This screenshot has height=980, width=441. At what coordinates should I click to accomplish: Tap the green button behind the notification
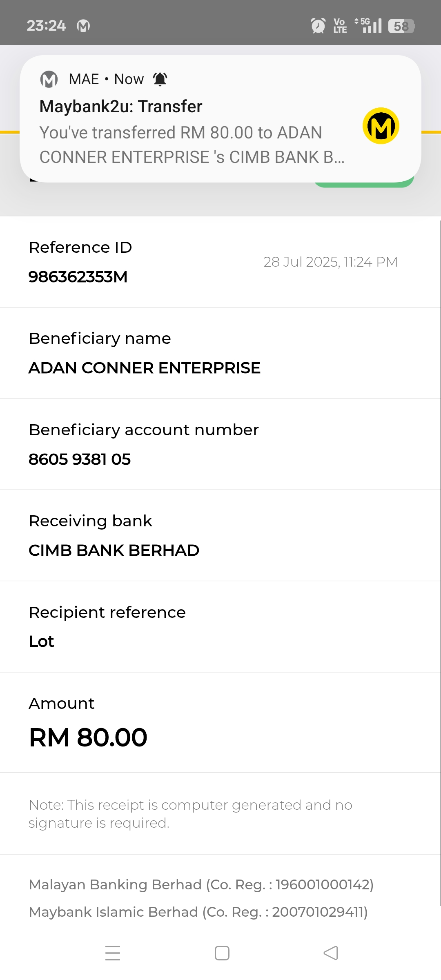[363, 185]
